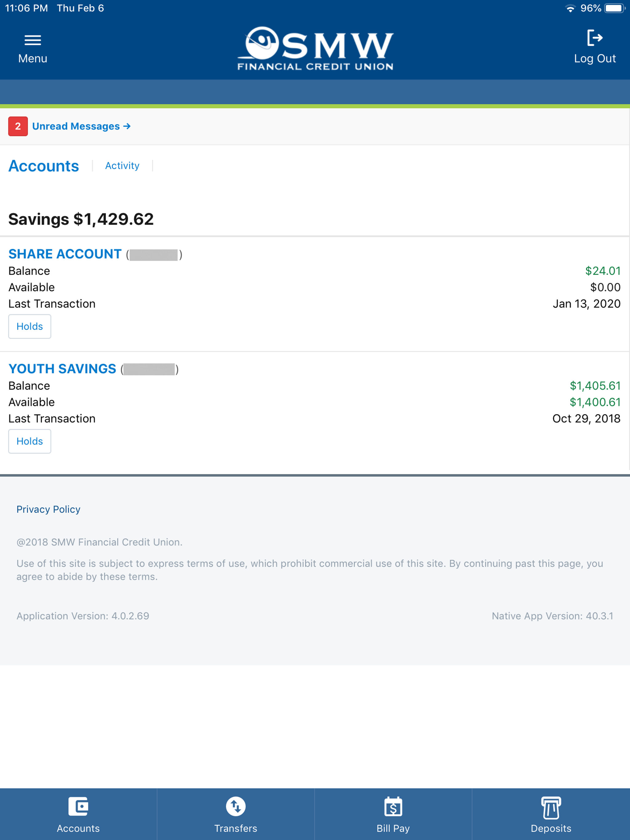The image size is (630, 840).
Task: Tap the Application Version 4.0.2.69 text
Action: click(x=83, y=616)
